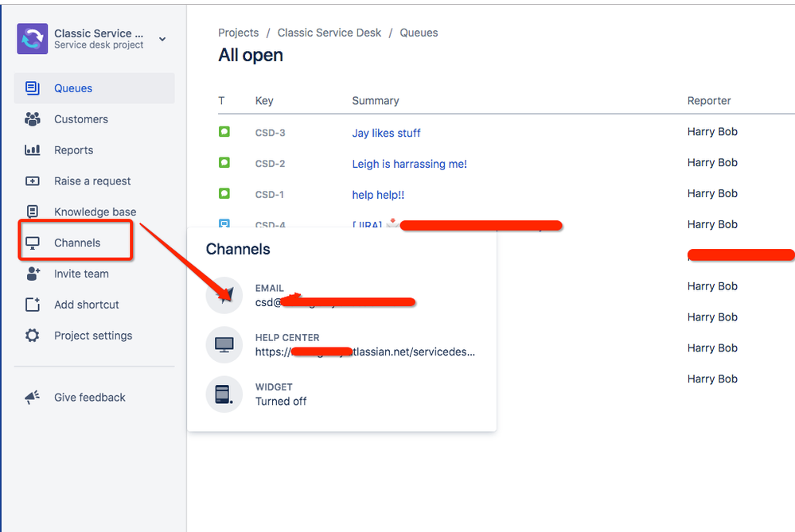
Task: Open Knowledge base from the sidebar
Action: (95, 212)
